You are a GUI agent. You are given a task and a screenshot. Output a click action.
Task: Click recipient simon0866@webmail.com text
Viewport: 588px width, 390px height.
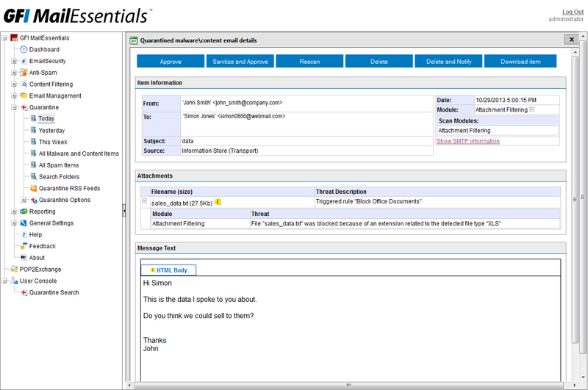point(251,116)
